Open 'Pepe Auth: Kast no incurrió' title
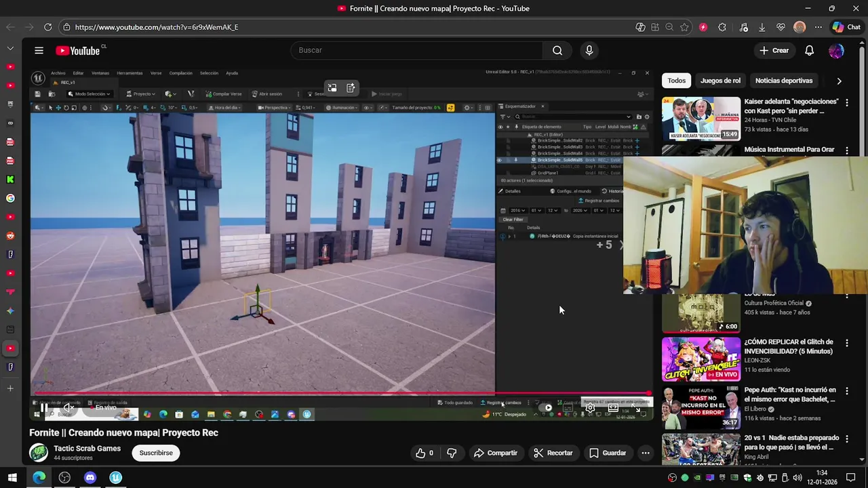 click(x=790, y=394)
